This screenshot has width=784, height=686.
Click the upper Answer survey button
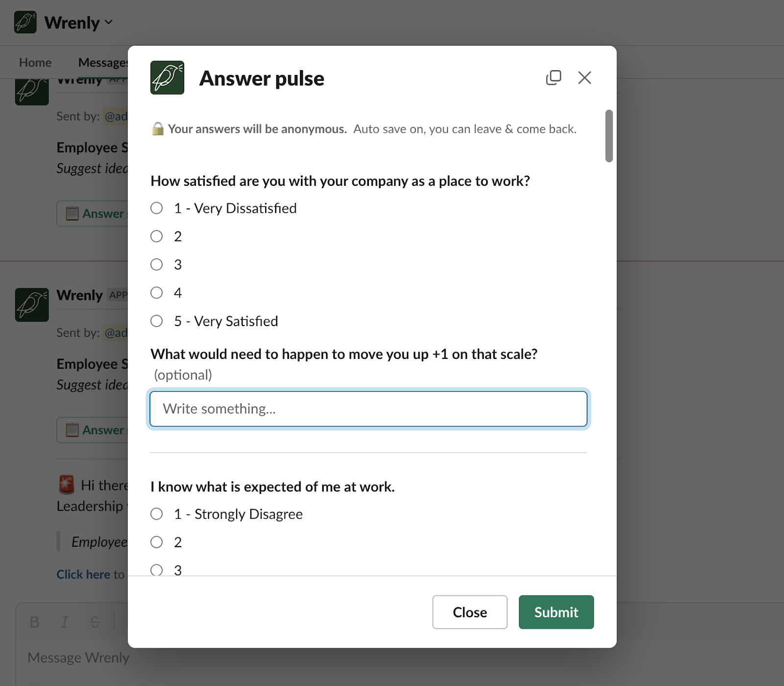coord(93,213)
